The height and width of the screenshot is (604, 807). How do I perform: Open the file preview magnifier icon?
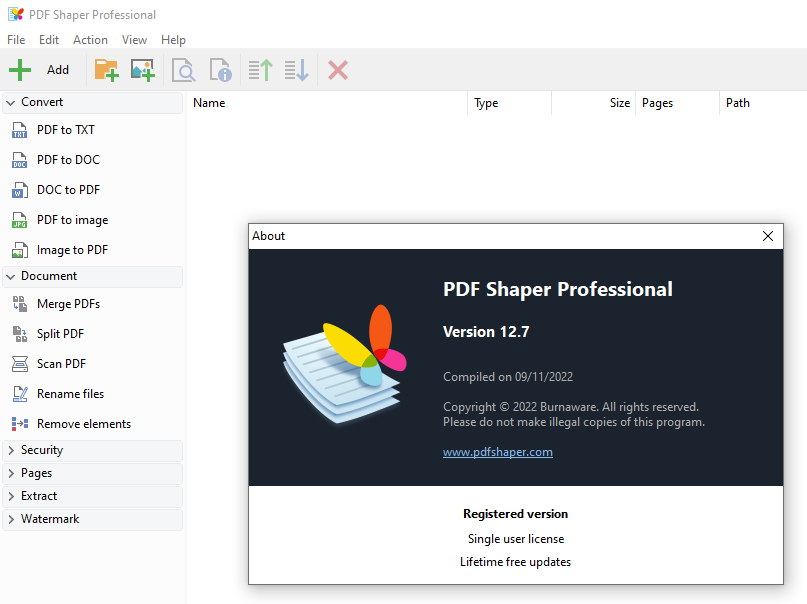click(183, 70)
